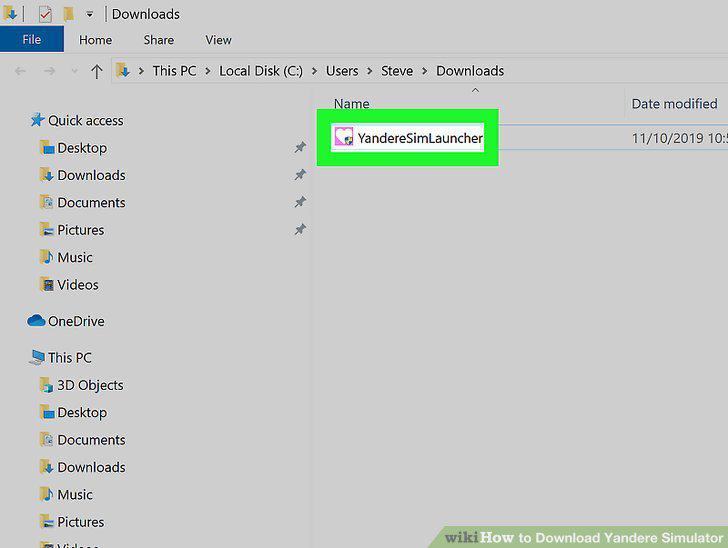728x548 pixels.
Task: Click the New folder icon in title bar
Action: click(68, 14)
